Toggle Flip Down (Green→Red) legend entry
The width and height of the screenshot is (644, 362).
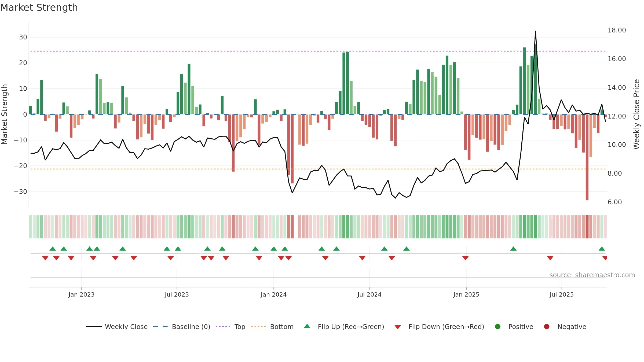pos(439,327)
